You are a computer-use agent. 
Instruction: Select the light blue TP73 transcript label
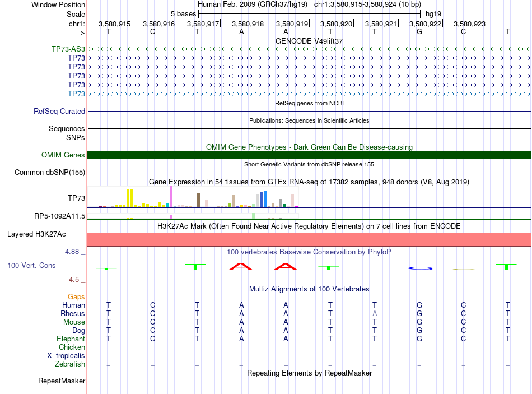pyautogui.click(x=76, y=94)
